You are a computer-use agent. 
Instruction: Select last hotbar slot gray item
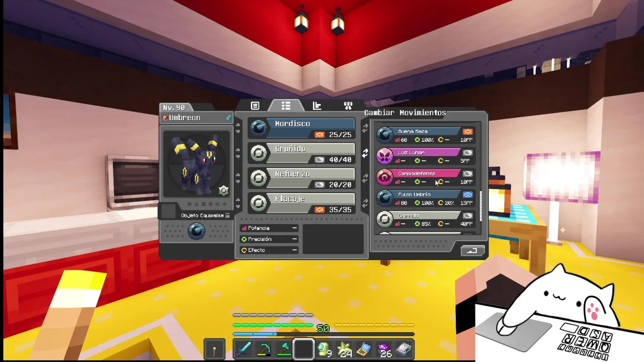pyautogui.click(x=405, y=349)
